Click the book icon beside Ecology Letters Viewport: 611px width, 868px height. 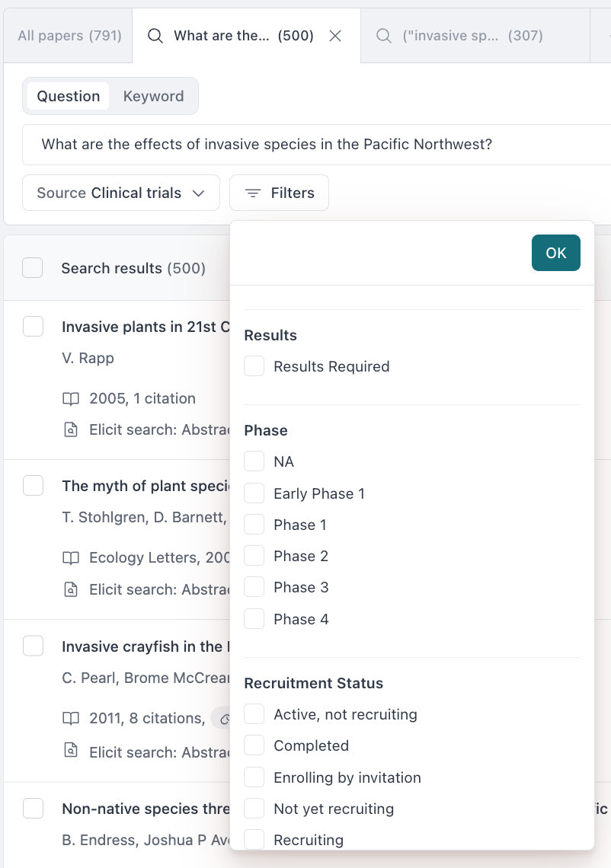(x=71, y=558)
